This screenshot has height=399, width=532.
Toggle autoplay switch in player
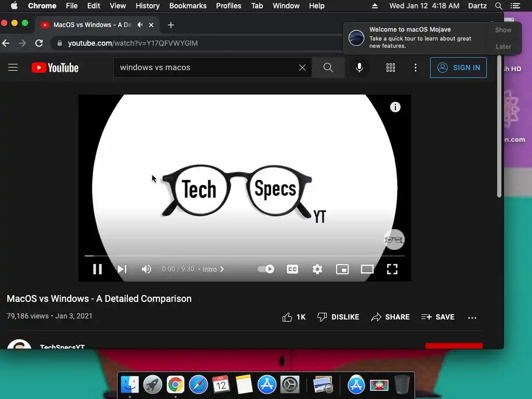[265, 269]
